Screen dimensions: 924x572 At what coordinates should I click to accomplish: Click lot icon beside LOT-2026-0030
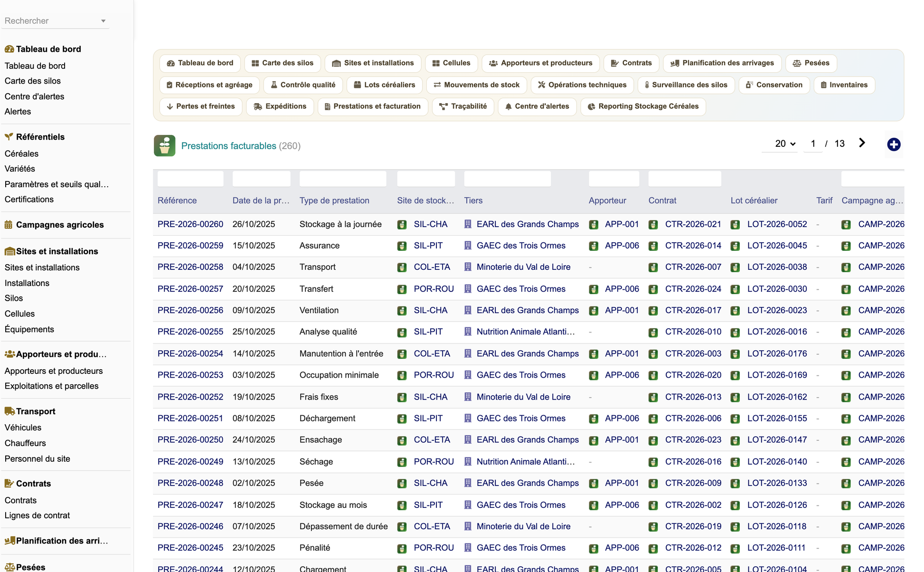[x=735, y=289]
